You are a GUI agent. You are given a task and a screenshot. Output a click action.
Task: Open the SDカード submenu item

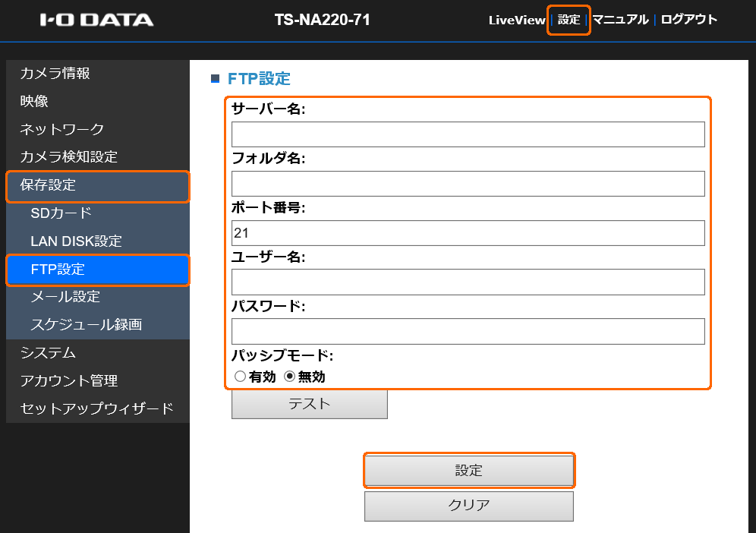tap(98, 213)
